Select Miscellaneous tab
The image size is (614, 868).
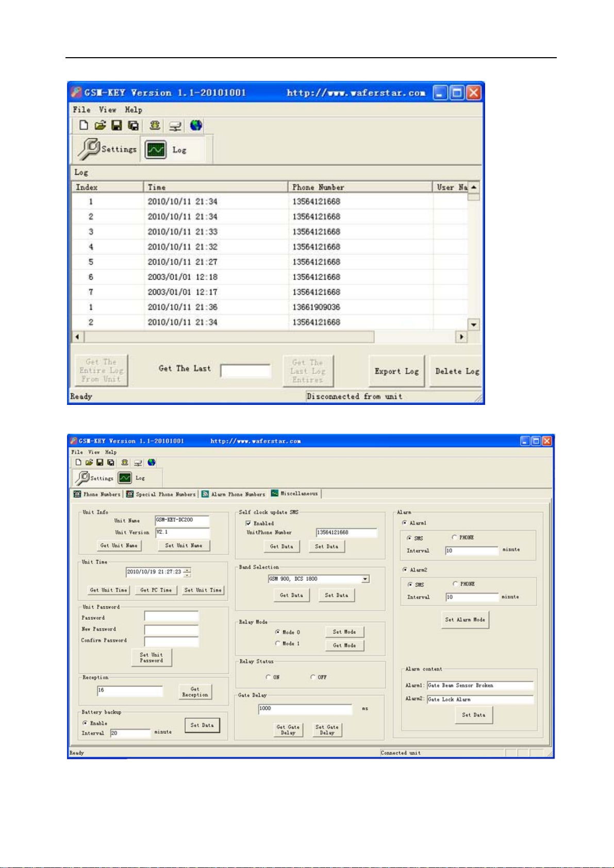(295, 493)
